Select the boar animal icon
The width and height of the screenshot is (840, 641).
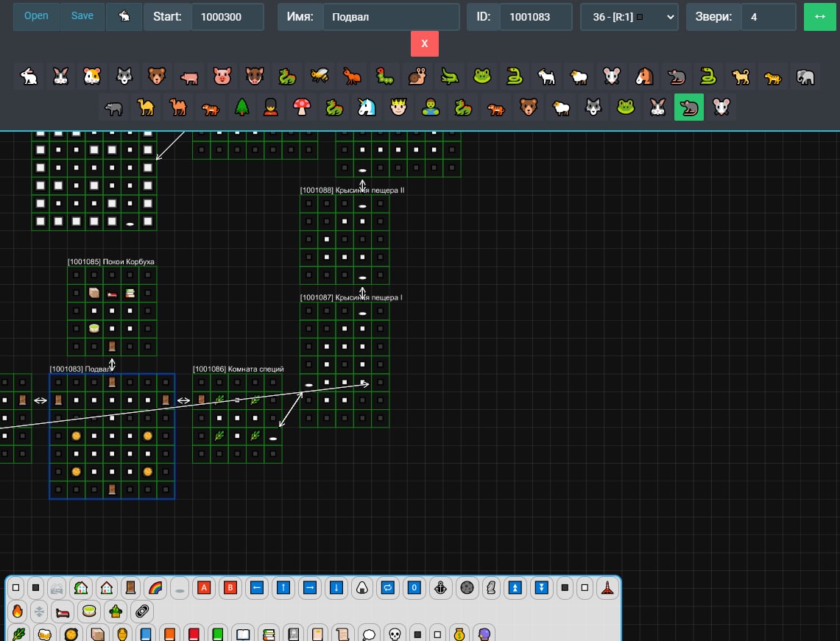254,77
